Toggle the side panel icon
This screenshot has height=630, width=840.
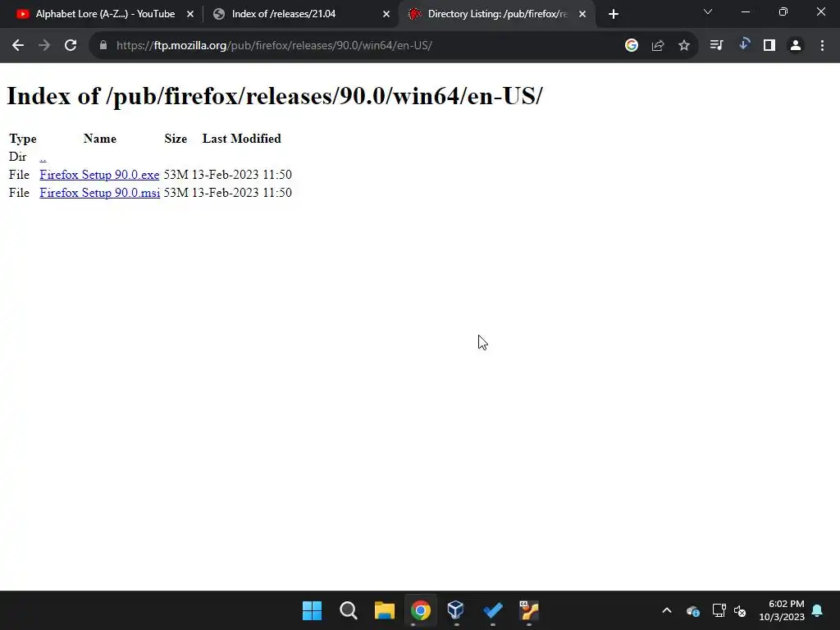[x=769, y=46]
